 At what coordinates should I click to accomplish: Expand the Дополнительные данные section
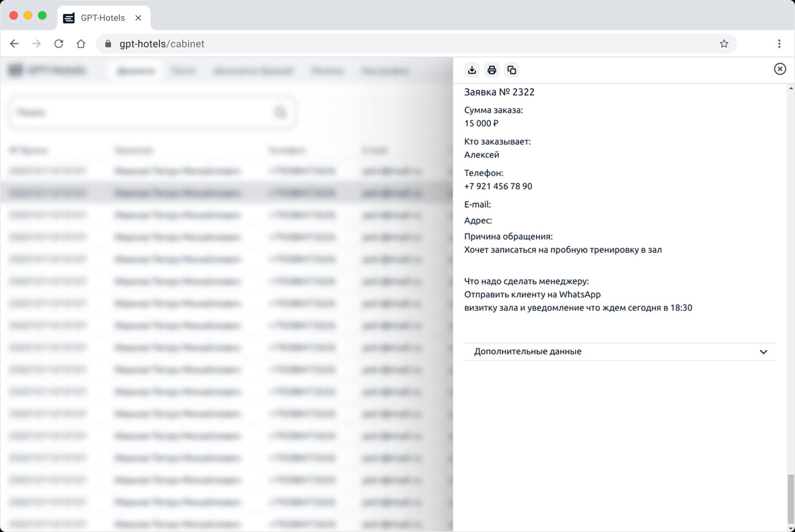[527, 352]
